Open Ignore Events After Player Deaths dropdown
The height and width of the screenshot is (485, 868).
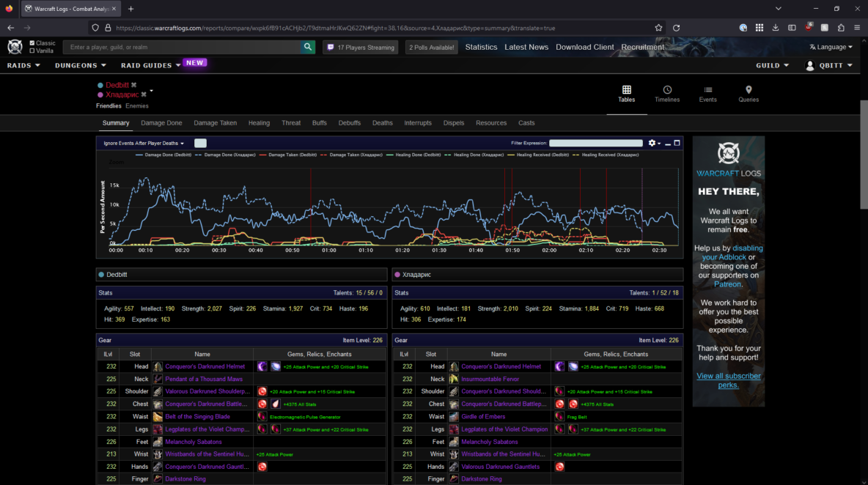tap(144, 144)
